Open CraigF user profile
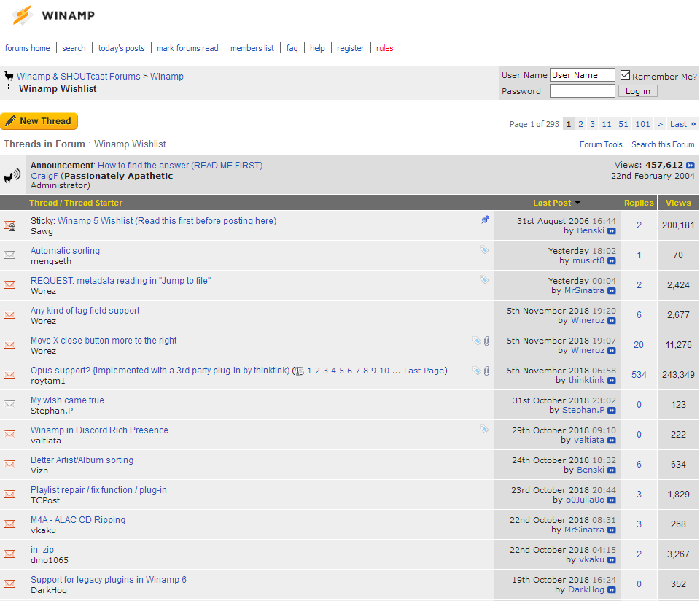This screenshot has height=601, width=700. [x=44, y=176]
